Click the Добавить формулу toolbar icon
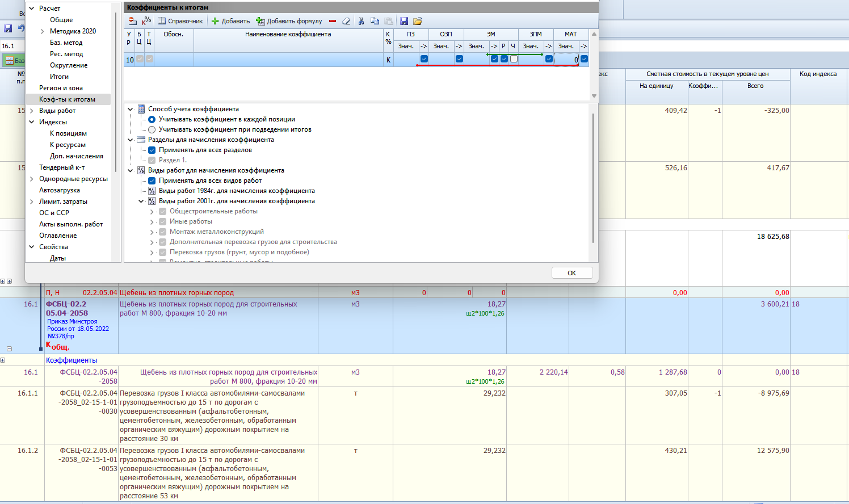The width and height of the screenshot is (849, 504). tap(260, 21)
